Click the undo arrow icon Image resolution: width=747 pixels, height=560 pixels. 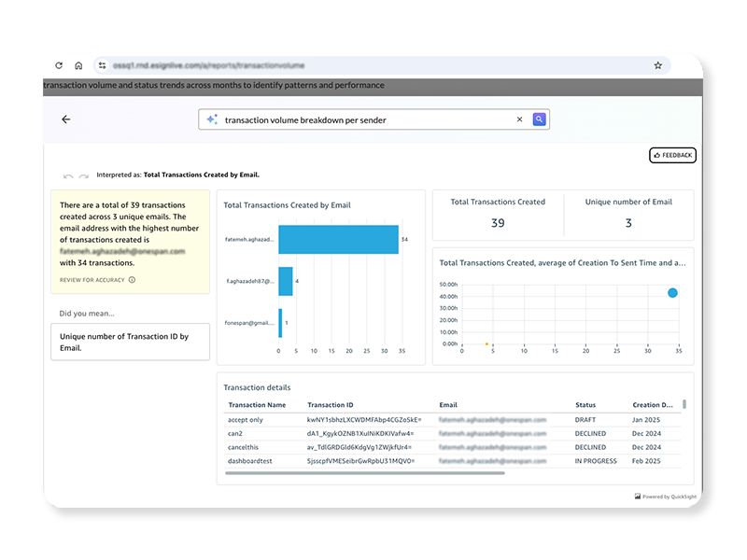tap(68, 175)
